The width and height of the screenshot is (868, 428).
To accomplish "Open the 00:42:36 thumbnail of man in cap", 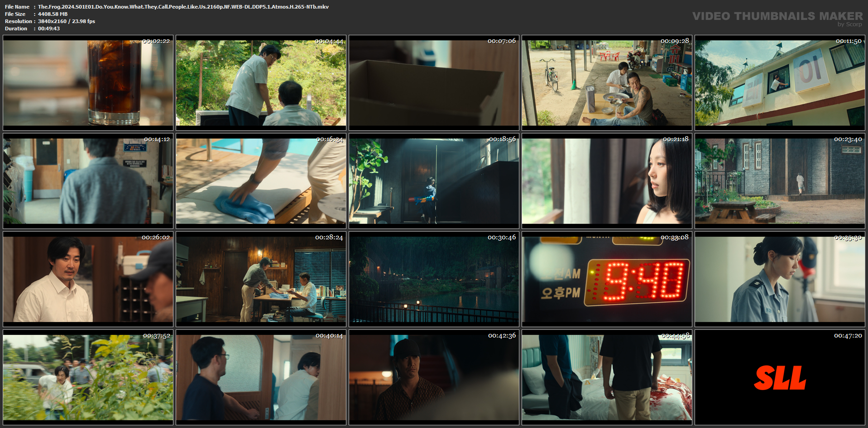I will [x=434, y=377].
